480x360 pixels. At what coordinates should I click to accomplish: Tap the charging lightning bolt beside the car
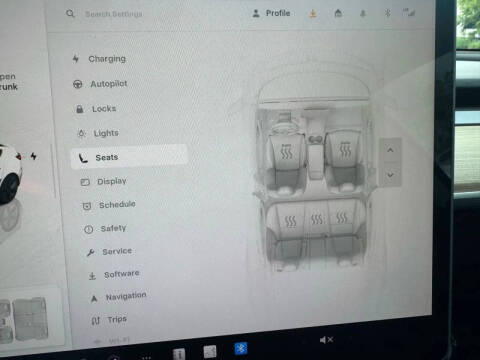click(34, 156)
